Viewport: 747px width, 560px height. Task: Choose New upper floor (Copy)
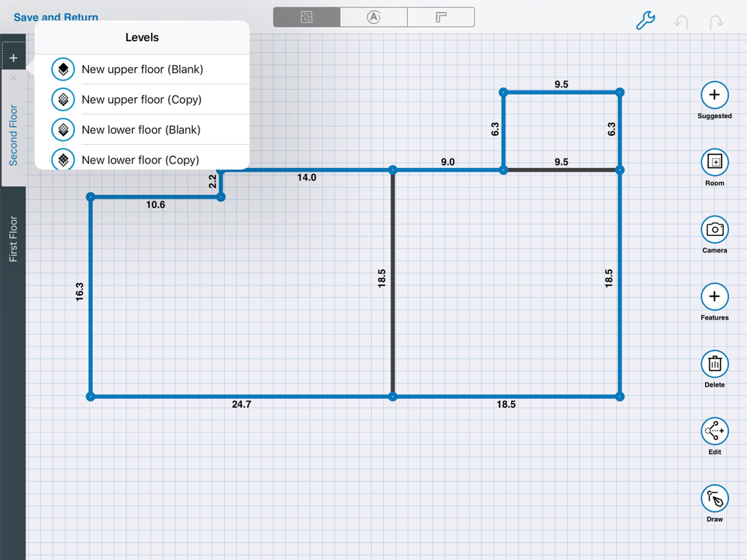142,99
